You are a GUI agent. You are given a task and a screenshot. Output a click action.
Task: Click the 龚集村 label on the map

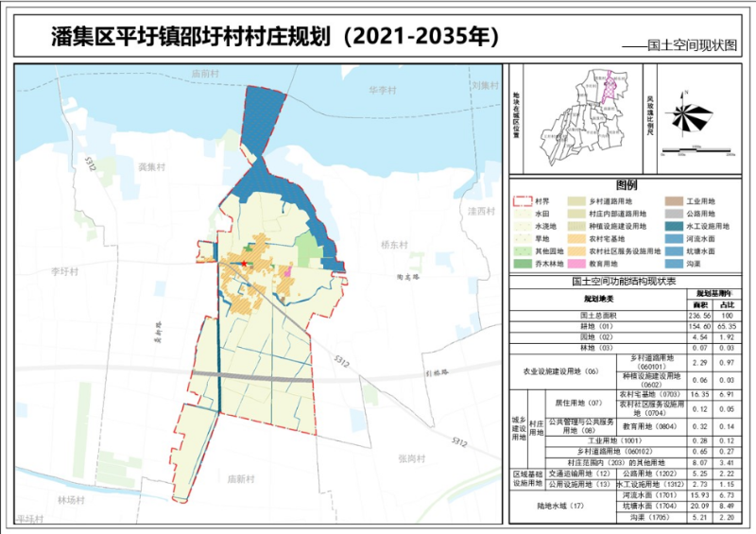pos(151,167)
